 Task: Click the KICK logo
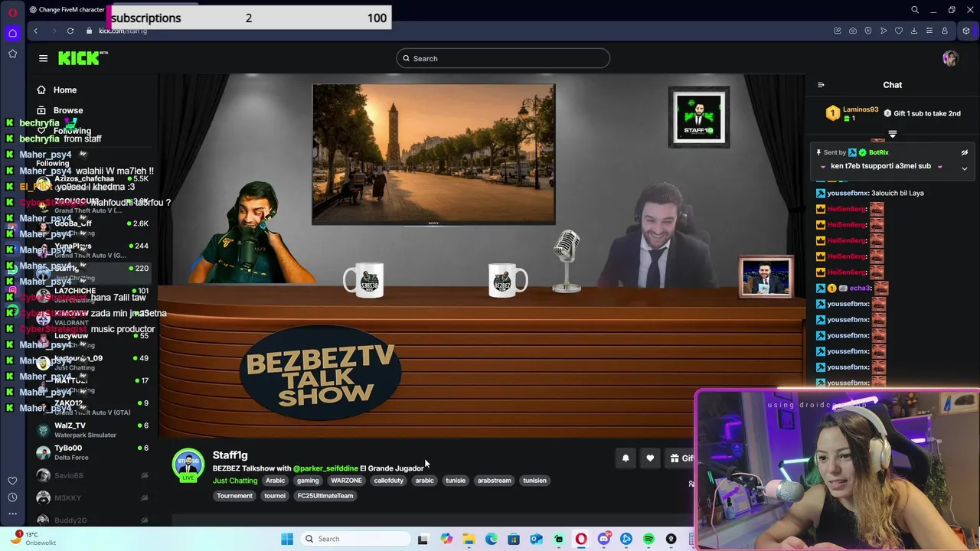[83, 58]
